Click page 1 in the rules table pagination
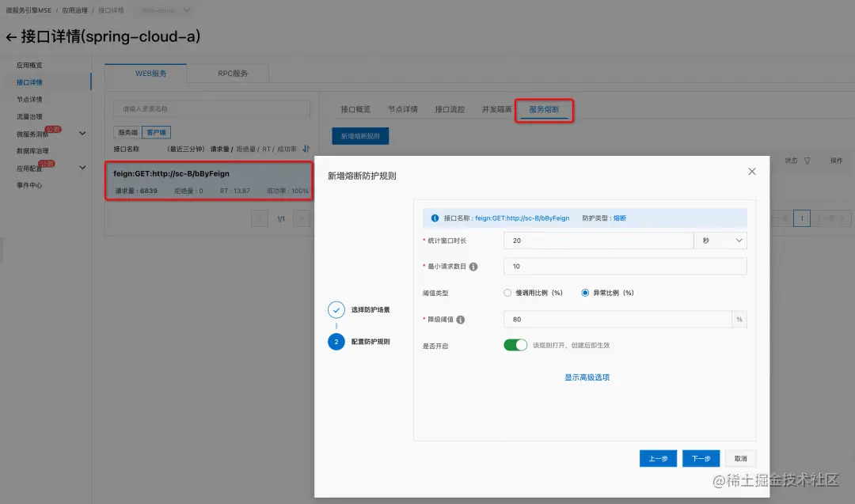Image resolution: width=855 pixels, height=504 pixels. pyautogui.click(x=801, y=218)
